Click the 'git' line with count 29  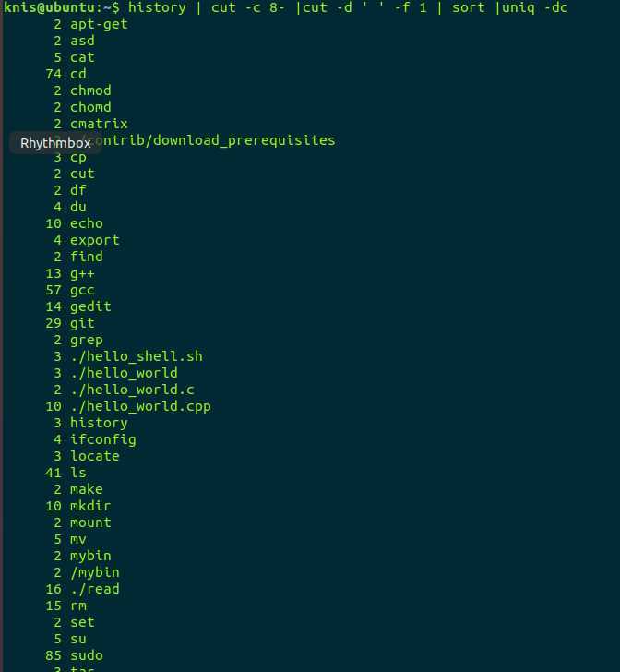pyautogui.click(x=70, y=324)
